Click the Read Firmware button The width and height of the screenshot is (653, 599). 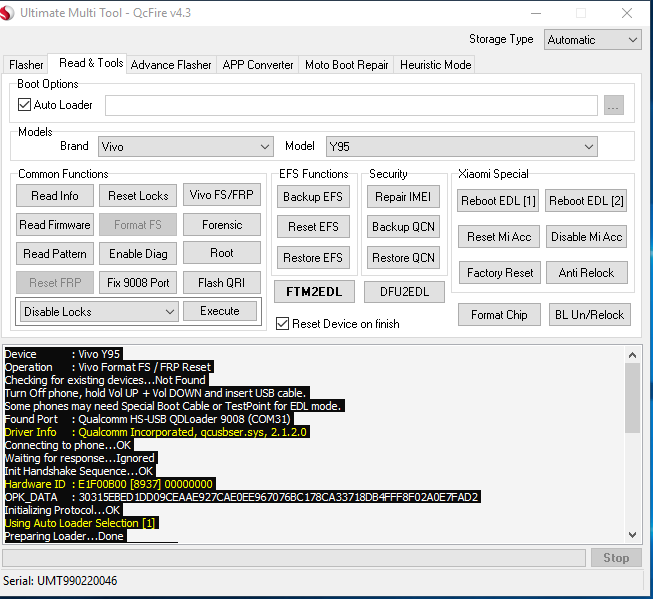pyautogui.click(x=55, y=225)
